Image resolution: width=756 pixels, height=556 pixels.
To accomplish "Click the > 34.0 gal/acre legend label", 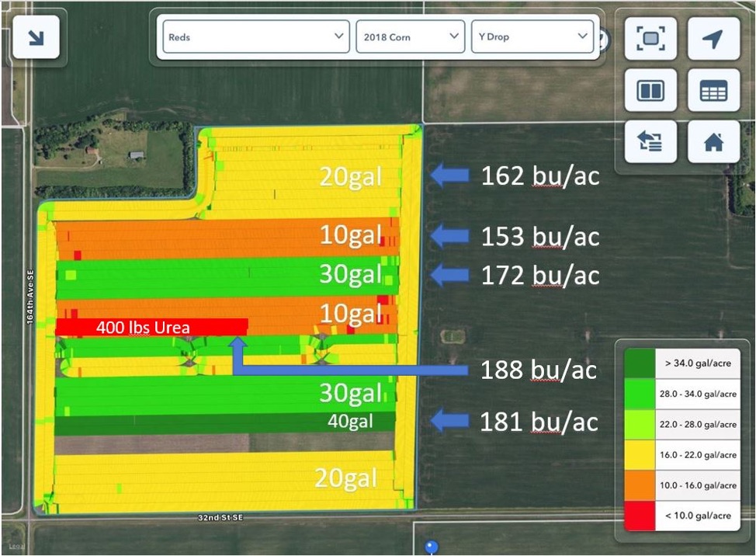I will coord(698,363).
